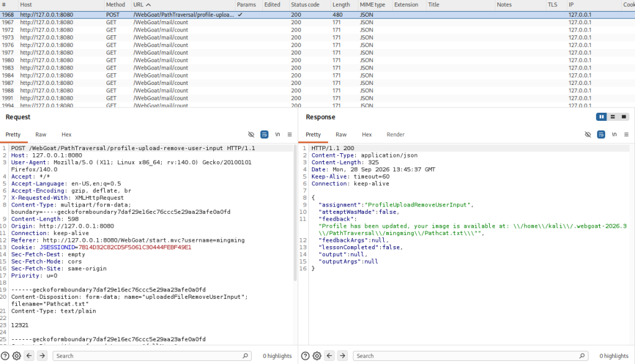Click the Host column header

click(61, 5)
